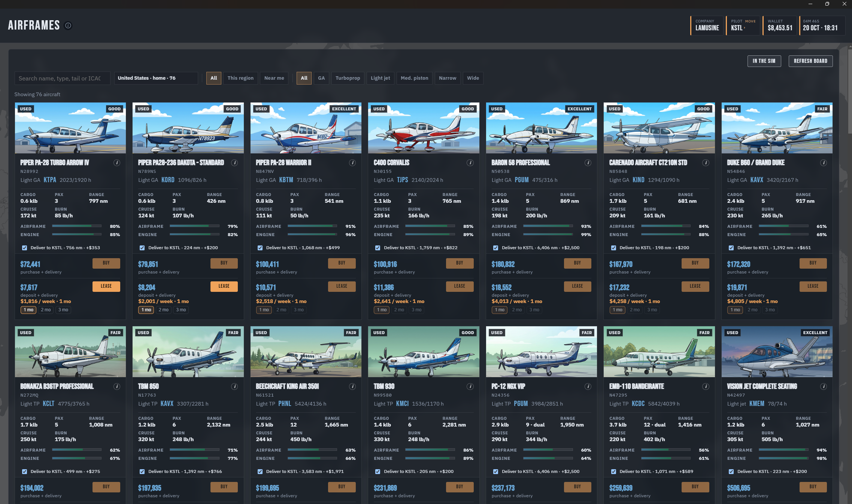The width and height of the screenshot is (852, 504).
Task: Uncheck delivery to KSTL for Dakota Standard
Action: [142, 248]
